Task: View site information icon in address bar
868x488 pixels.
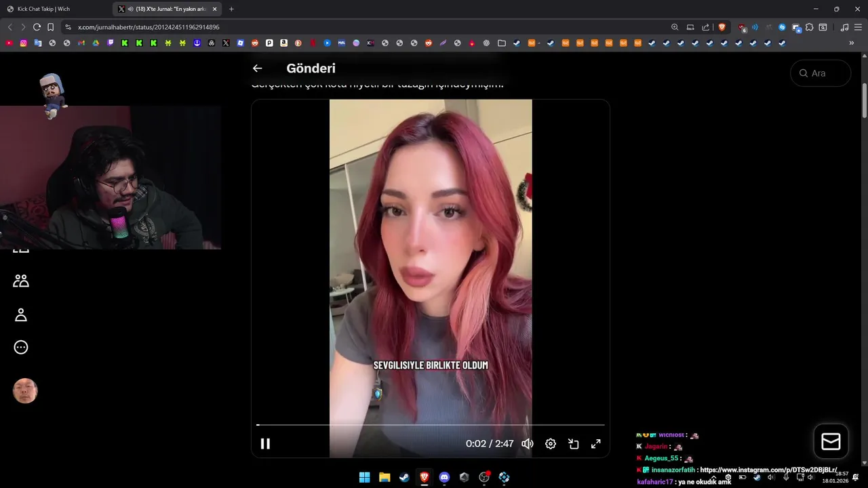Action: coord(68,27)
